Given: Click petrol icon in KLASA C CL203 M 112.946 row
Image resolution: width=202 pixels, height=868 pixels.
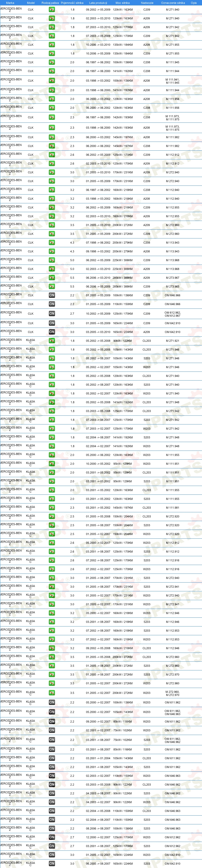Looking at the screenshot, I should (51, 648).
